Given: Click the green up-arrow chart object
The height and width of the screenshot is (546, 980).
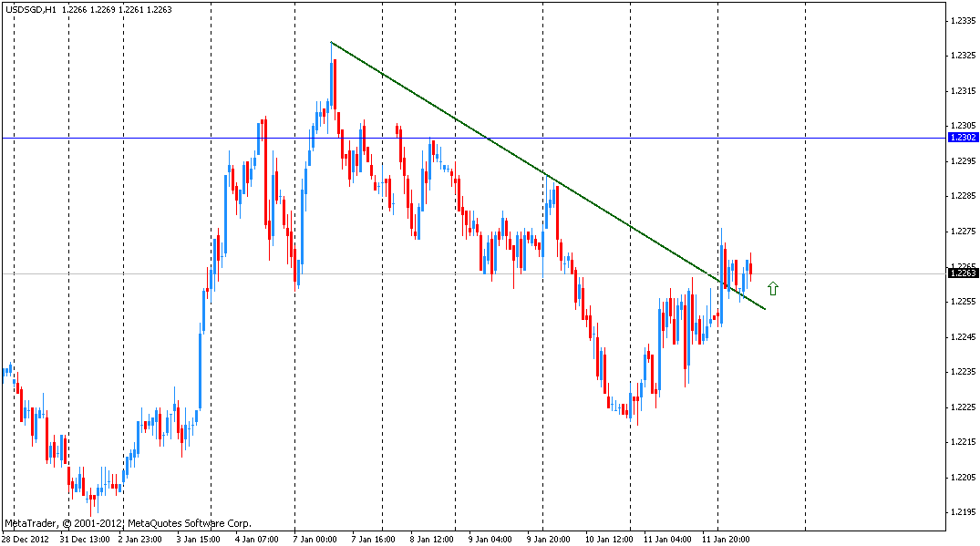Looking at the screenshot, I should click(x=773, y=289).
